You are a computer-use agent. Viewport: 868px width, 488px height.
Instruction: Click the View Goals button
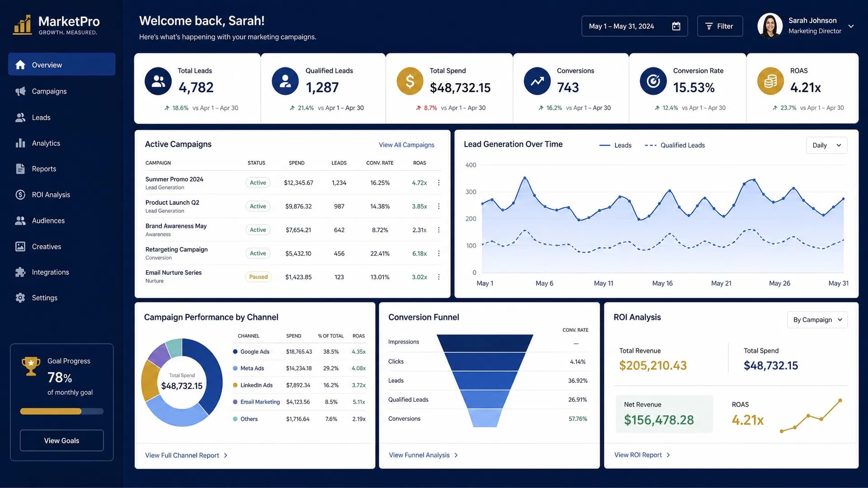(x=61, y=441)
